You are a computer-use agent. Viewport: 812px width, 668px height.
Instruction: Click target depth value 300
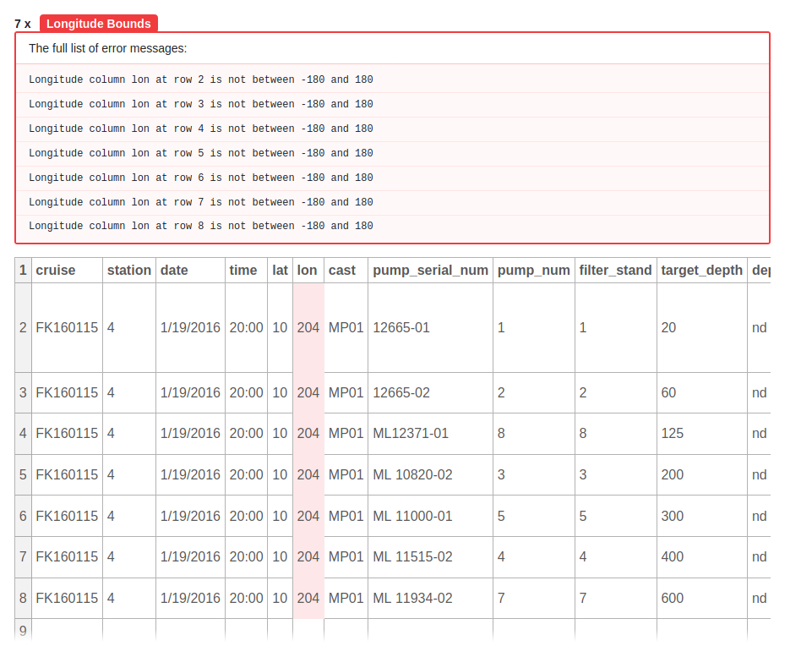click(x=701, y=516)
